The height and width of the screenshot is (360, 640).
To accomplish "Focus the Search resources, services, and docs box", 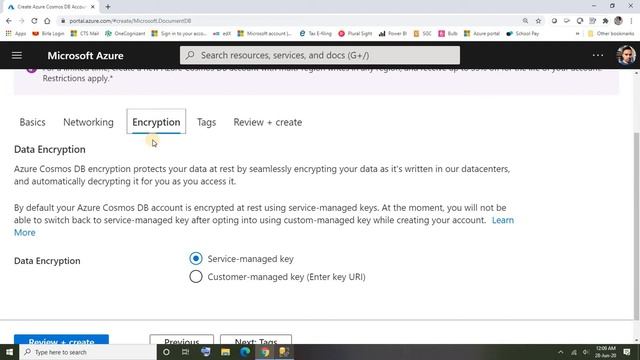I will tap(320, 55).
